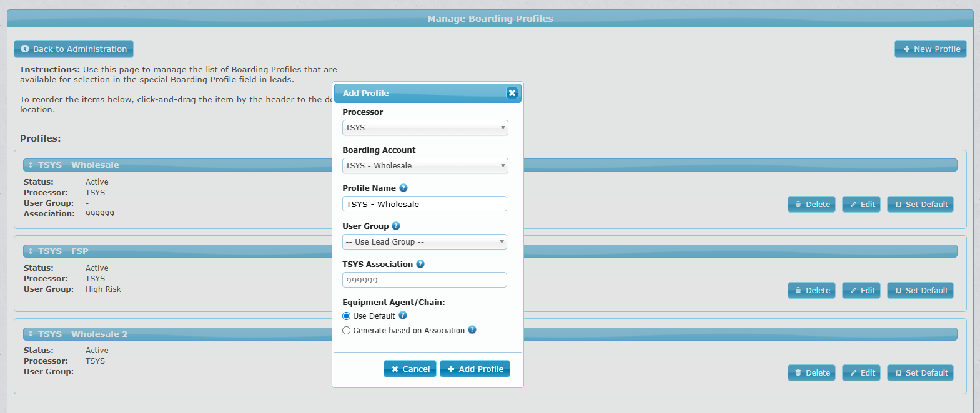Click the help icon next to User Group
This screenshot has height=413, width=980.
[x=396, y=226]
